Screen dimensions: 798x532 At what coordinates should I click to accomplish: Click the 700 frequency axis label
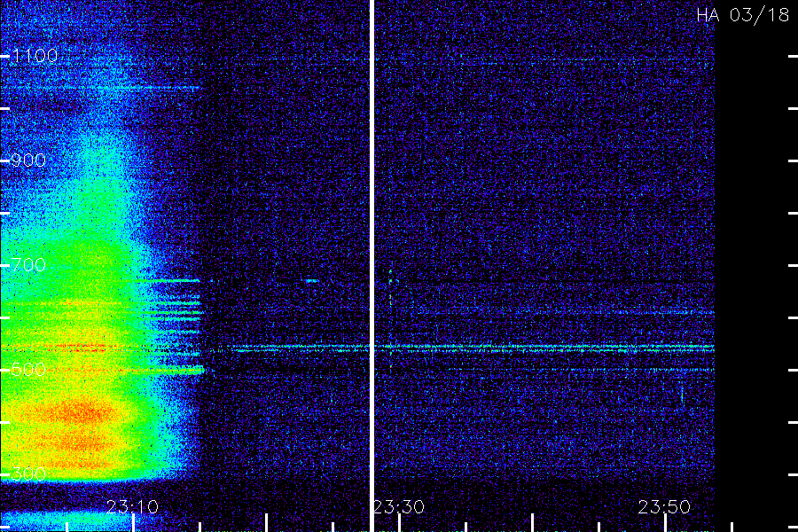pyautogui.click(x=28, y=265)
